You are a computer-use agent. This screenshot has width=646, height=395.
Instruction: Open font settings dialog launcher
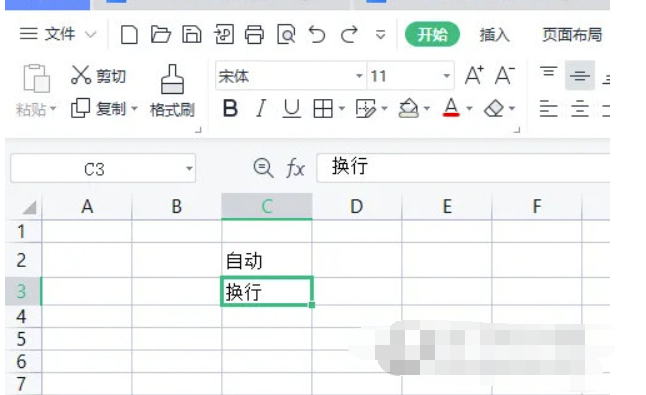click(517, 130)
